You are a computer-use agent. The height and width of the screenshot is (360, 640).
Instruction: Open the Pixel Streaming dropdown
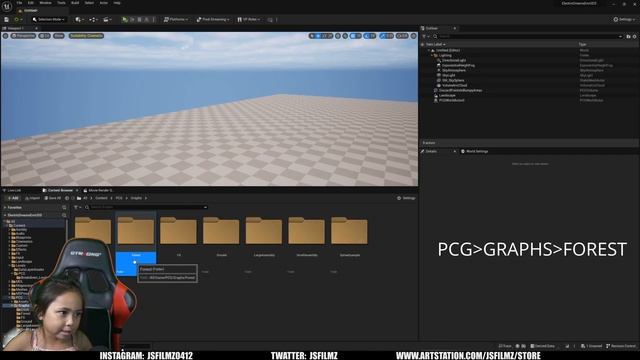pyautogui.click(x=213, y=19)
